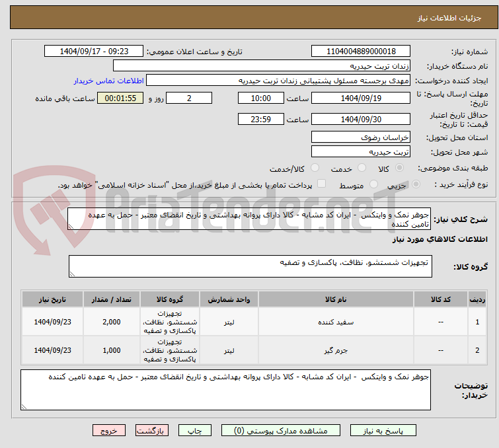Select the متوسط purchase type radio
The image size is (499, 448).
coord(373,184)
